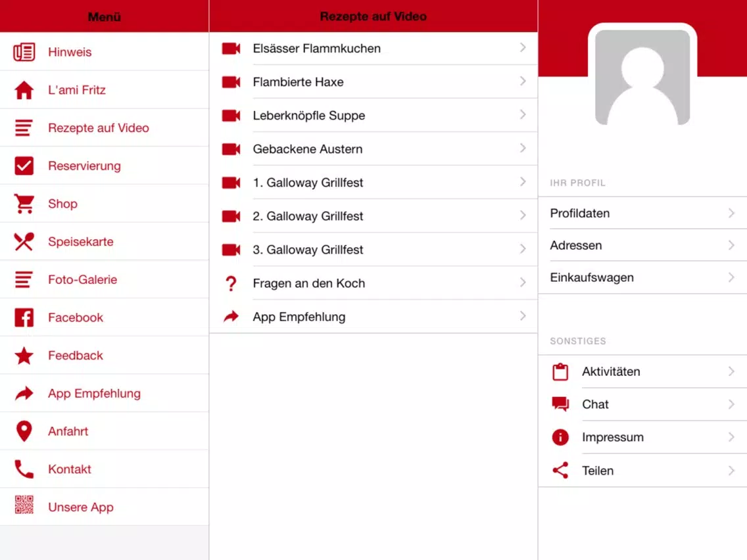Click video camera icon for Flambierte Haxe

click(x=231, y=82)
